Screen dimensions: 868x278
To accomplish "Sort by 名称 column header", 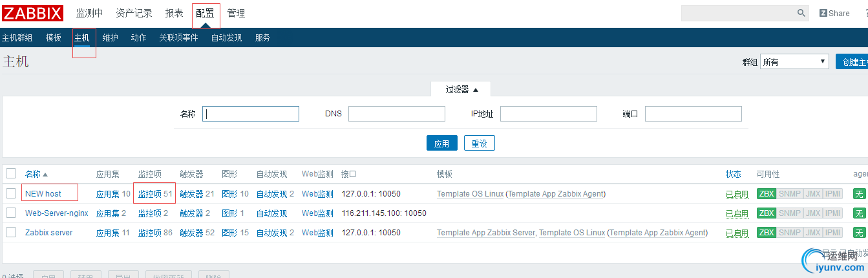I will click(x=37, y=174).
